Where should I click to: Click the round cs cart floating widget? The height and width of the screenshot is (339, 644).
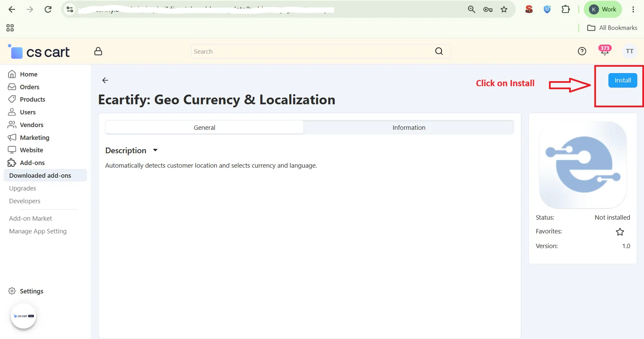tap(23, 316)
